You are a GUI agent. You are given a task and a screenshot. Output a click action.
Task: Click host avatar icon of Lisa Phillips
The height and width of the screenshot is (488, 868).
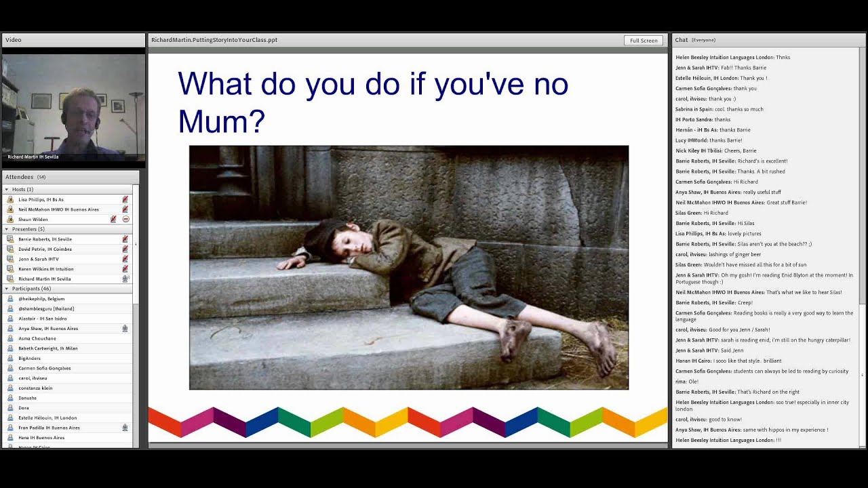point(10,200)
